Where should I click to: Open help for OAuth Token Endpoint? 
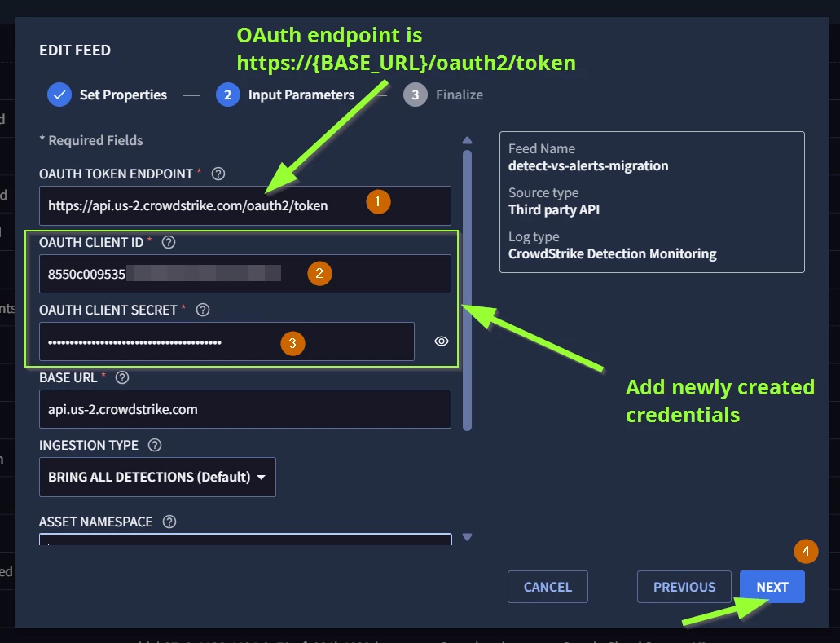coord(218,174)
